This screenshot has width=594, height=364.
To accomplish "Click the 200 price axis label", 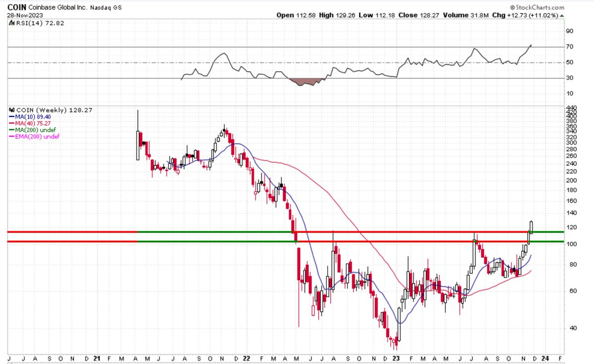I will click(571, 181).
